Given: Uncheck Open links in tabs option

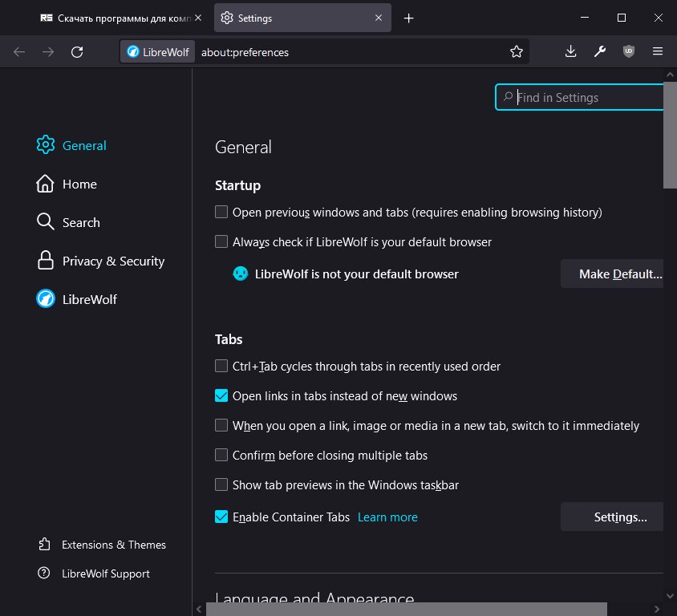Looking at the screenshot, I should (221, 395).
